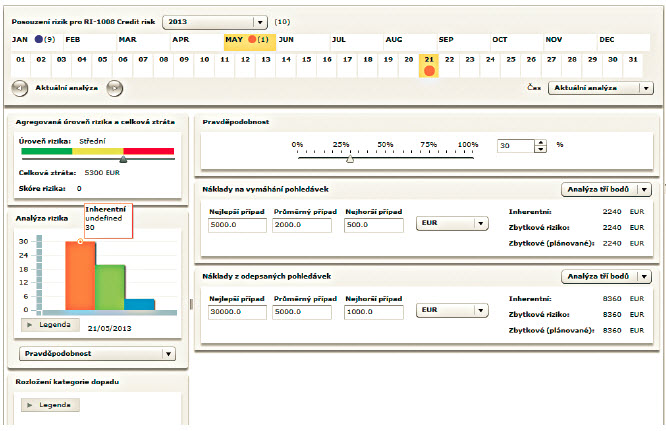
Task: Click the Střední risk level value
Action: (92, 141)
